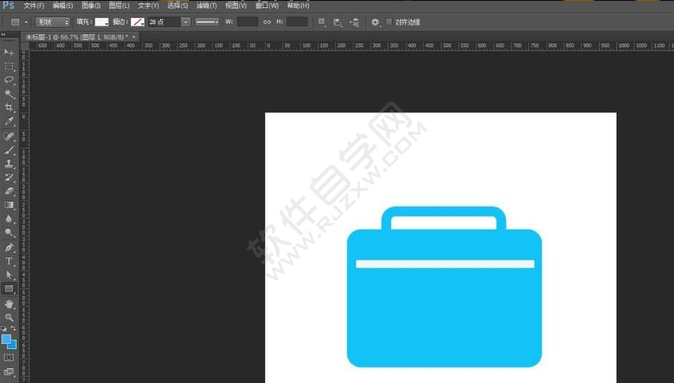The image size is (674, 383).
Task: Click the foreground color swatch
Action: (6, 340)
